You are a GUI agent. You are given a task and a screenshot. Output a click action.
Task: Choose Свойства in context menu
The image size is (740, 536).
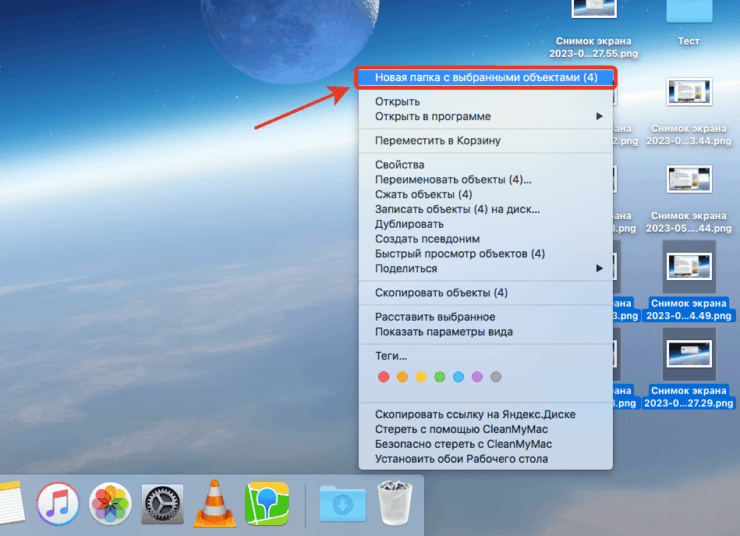click(x=486, y=165)
